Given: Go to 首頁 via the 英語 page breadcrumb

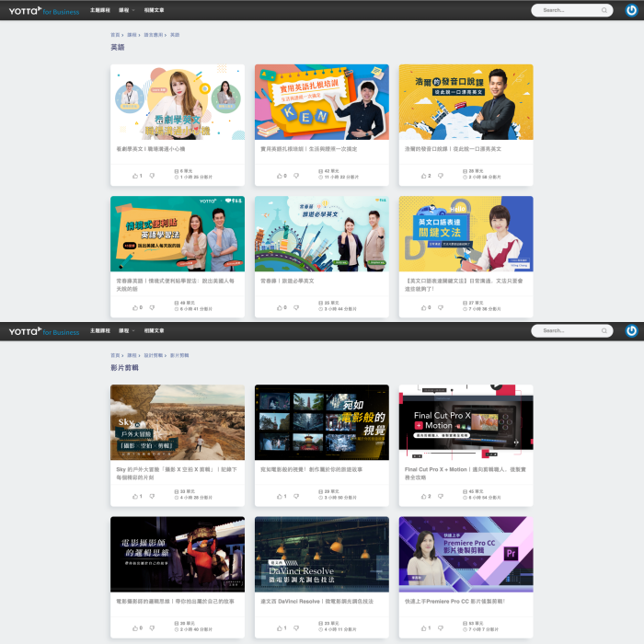Looking at the screenshot, I should tap(115, 35).
